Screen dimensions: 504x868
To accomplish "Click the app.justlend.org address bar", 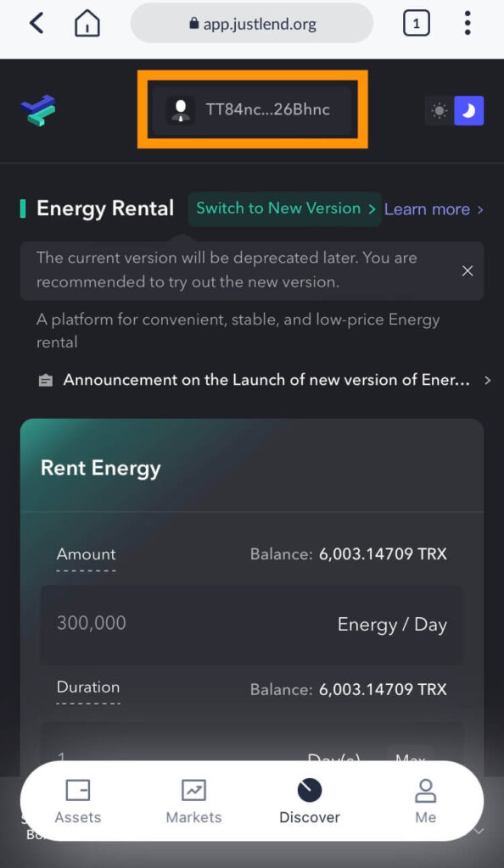I will (x=252, y=23).
